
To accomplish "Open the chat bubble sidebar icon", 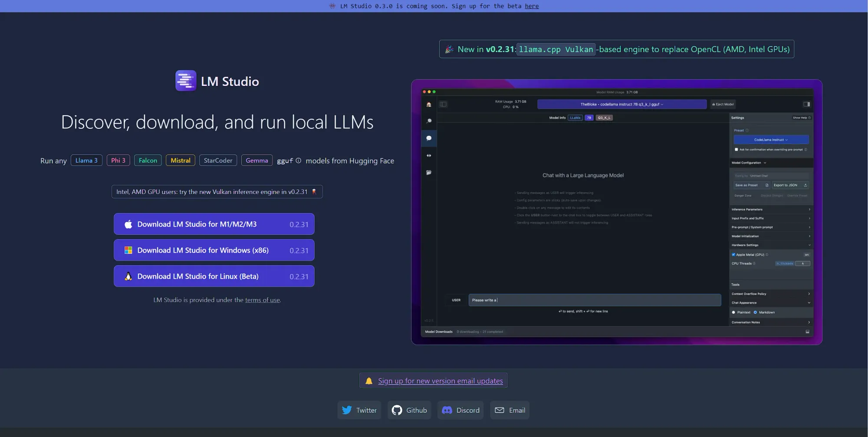I will tap(429, 138).
